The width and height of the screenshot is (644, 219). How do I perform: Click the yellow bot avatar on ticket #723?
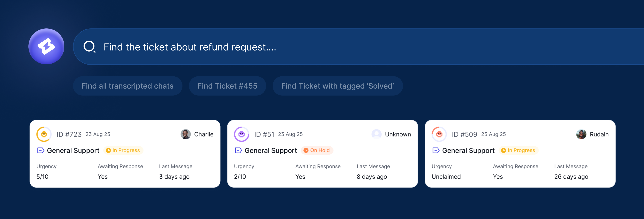tap(44, 134)
